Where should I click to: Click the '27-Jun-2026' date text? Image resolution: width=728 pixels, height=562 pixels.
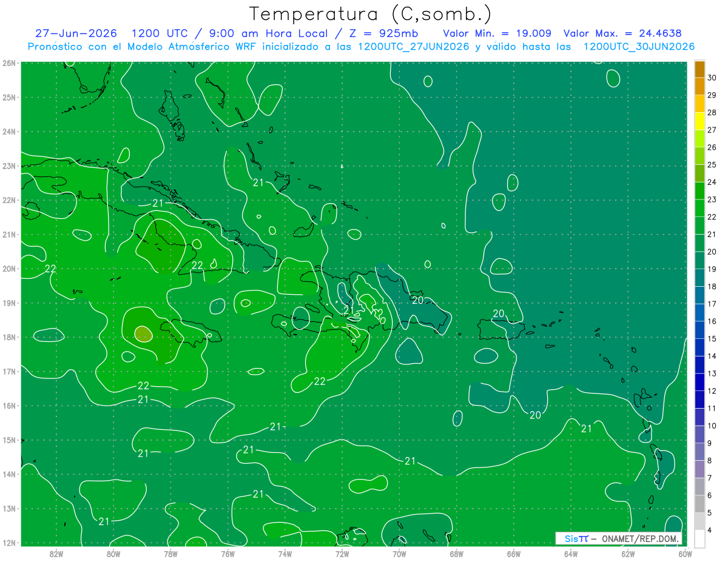click(x=76, y=33)
